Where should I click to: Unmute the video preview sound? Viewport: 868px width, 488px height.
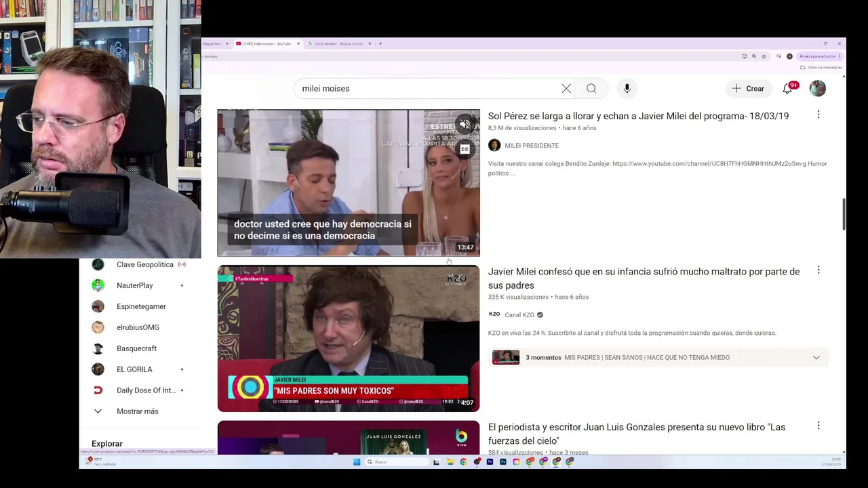click(x=465, y=124)
